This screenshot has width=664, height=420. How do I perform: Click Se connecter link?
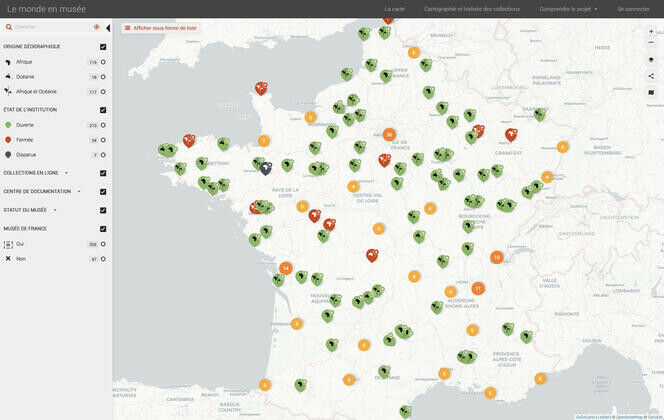pyautogui.click(x=633, y=9)
